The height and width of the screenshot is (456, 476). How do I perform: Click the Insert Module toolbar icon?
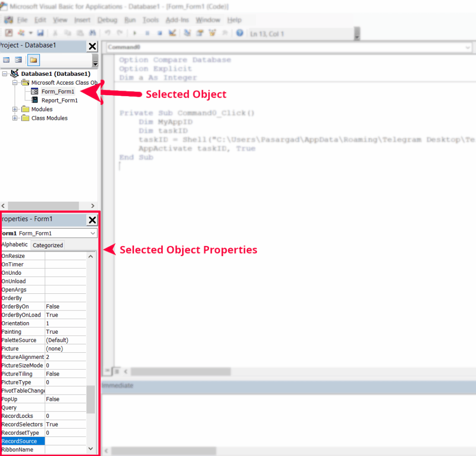click(x=21, y=33)
